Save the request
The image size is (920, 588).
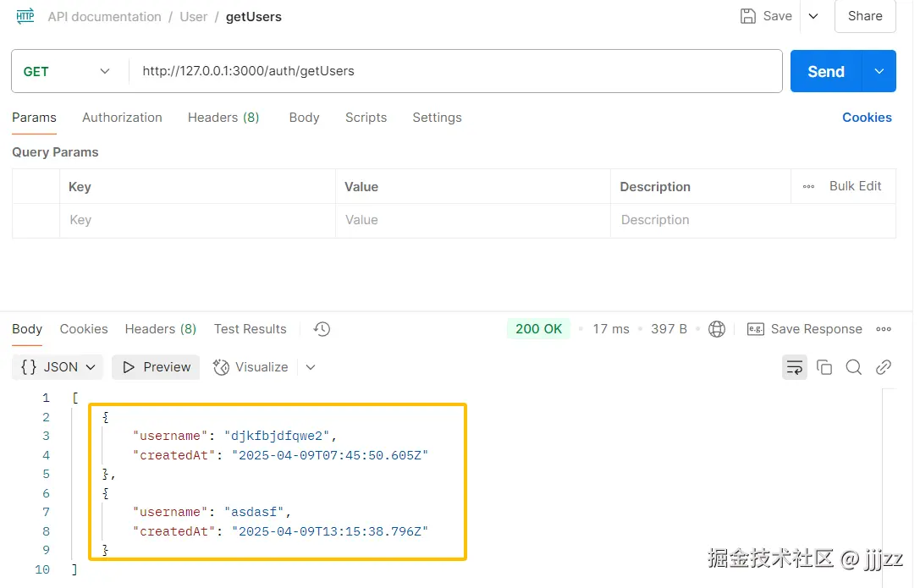point(766,16)
